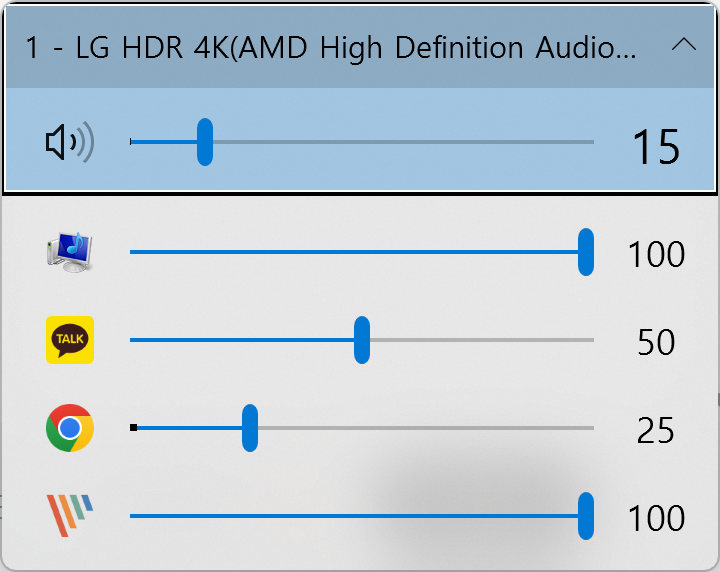The image size is (720, 572).
Task: Click the Chrome volume value 25
Action: coord(656,430)
